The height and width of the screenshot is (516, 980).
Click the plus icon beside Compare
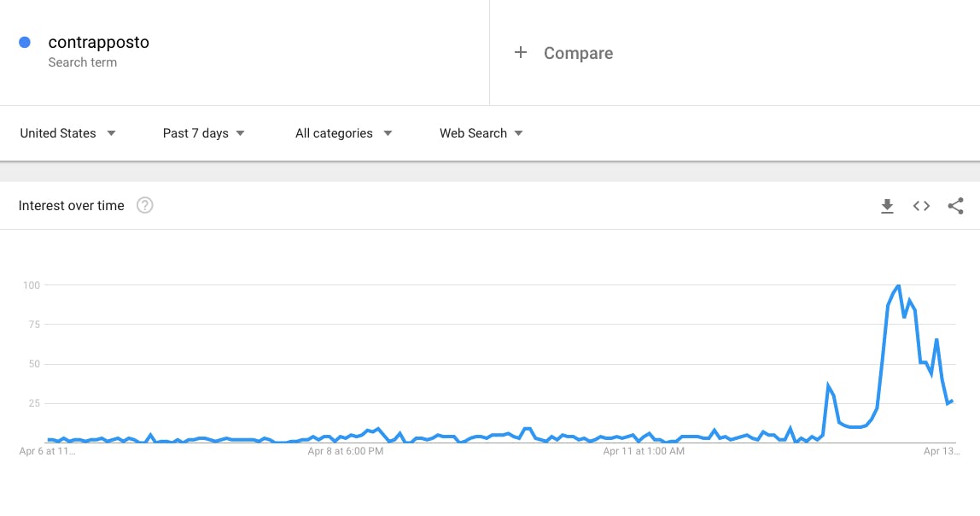[521, 53]
